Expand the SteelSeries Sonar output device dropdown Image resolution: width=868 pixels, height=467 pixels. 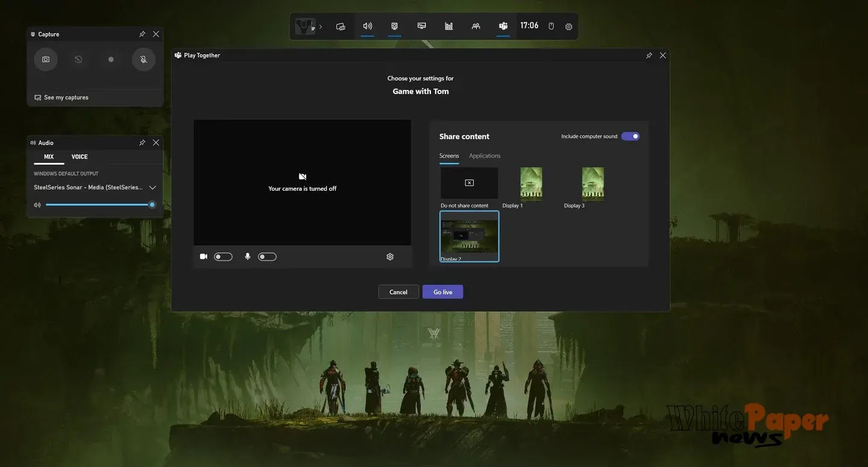click(x=95, y=188)
